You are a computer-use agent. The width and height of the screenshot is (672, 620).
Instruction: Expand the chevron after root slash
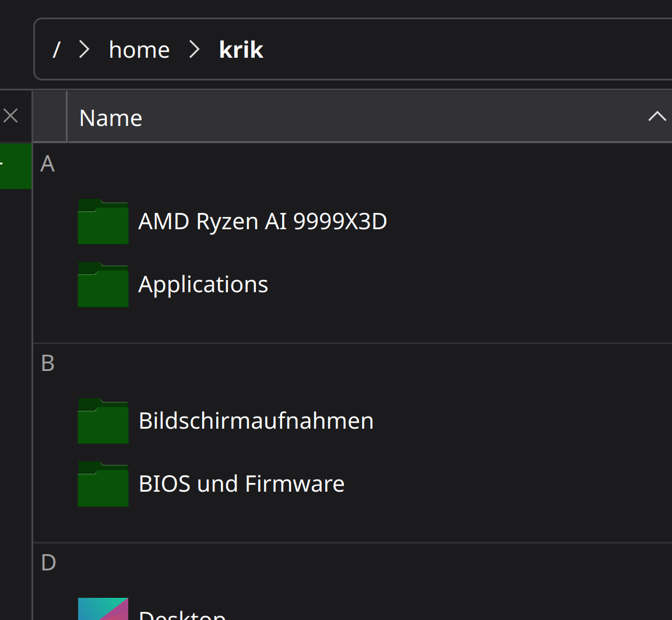pyautogui.click(x=85, y=50)
